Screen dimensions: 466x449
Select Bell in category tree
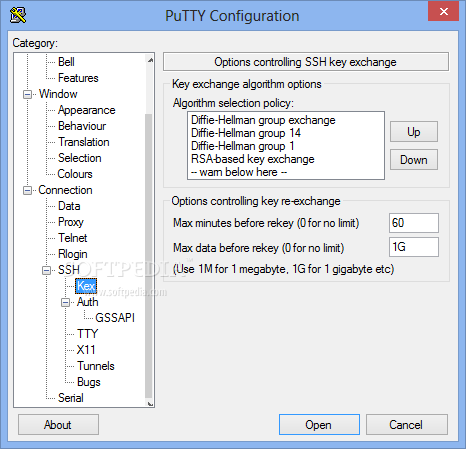tap(66, 62)
